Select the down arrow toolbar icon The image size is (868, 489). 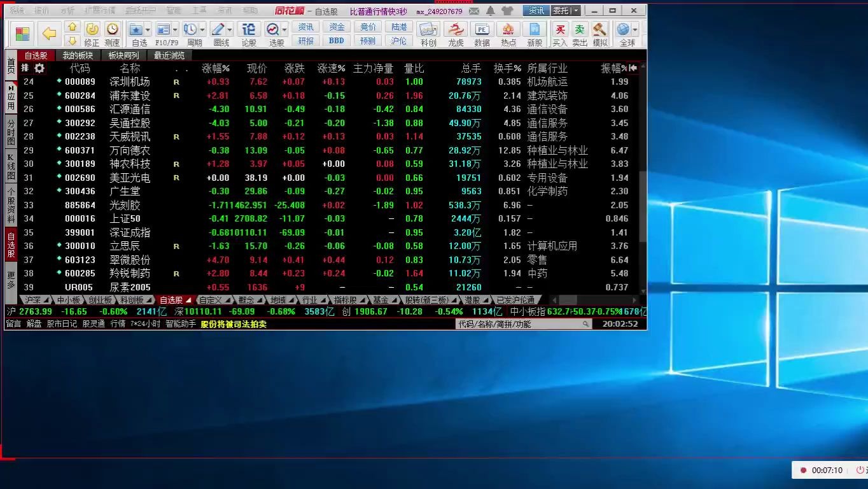coord(73,41)
